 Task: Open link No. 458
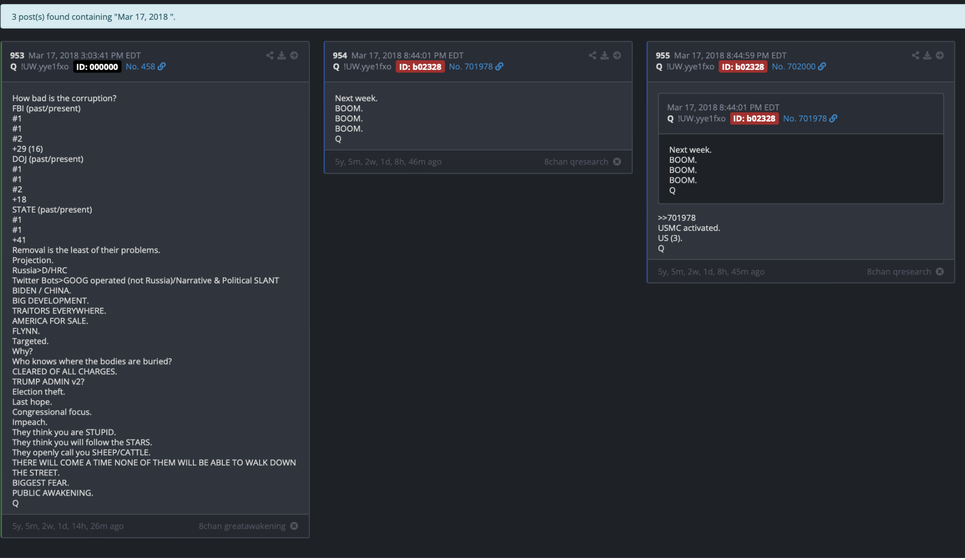140,66
